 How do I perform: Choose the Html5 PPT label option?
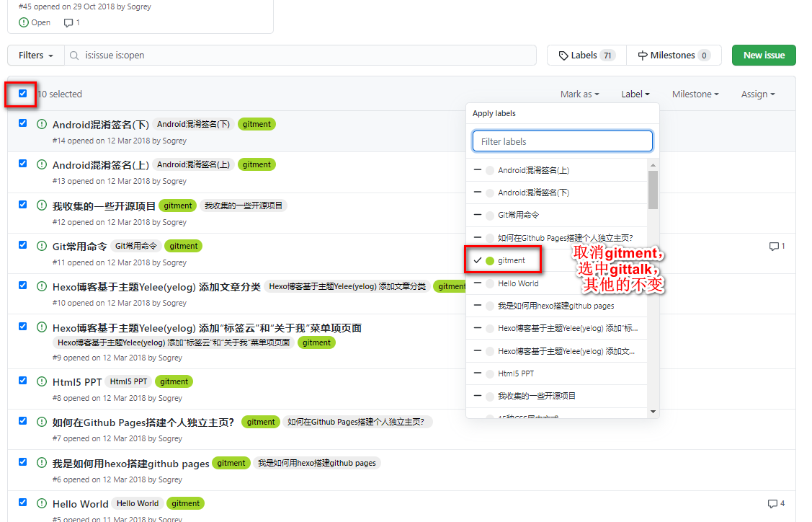pyautogui.click(x=516, y=373)
